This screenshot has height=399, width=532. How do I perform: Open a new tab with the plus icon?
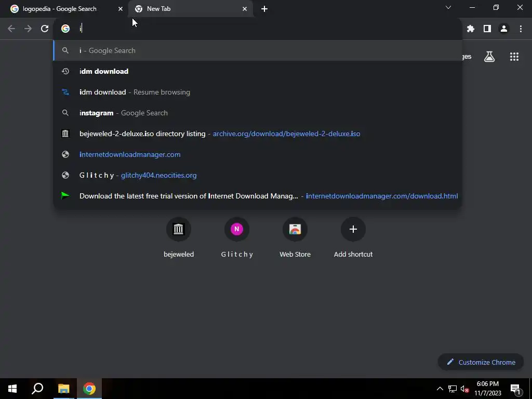click(264, 9)
